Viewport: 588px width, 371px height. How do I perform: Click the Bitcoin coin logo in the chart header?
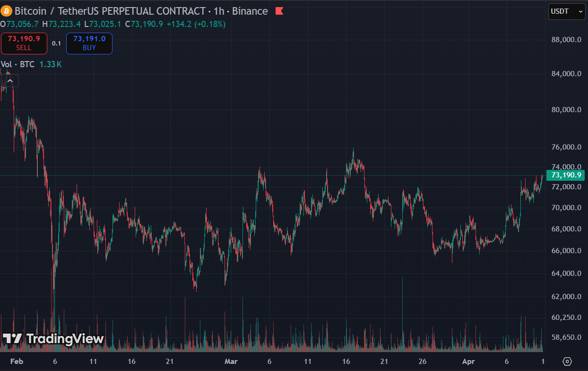(7, 11)
